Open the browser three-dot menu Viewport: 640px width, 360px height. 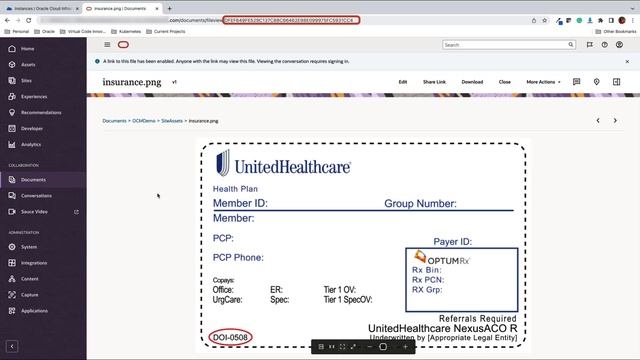click(x=633, y=20)
